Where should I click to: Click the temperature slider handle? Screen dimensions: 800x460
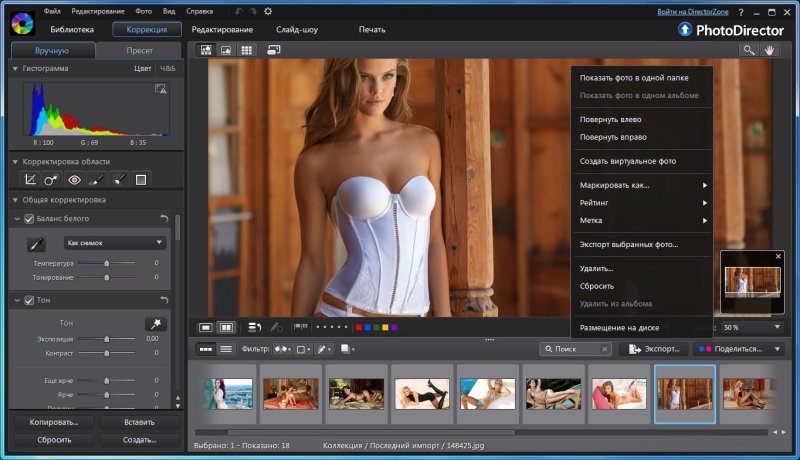107,263
